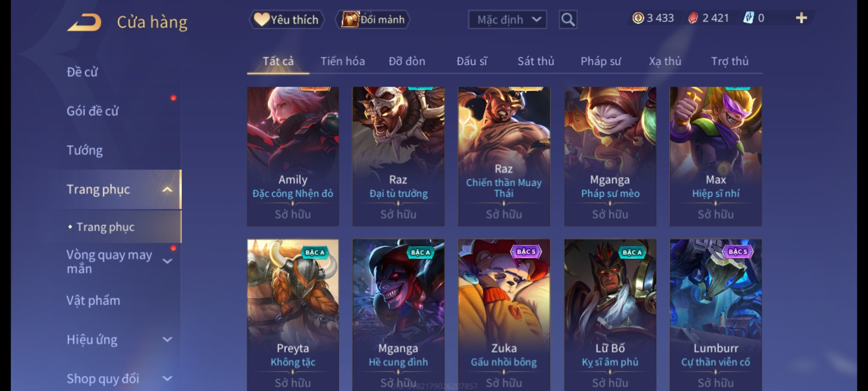
Task: Tap the red ruby currency icon
Action: (x=693, y=18)
